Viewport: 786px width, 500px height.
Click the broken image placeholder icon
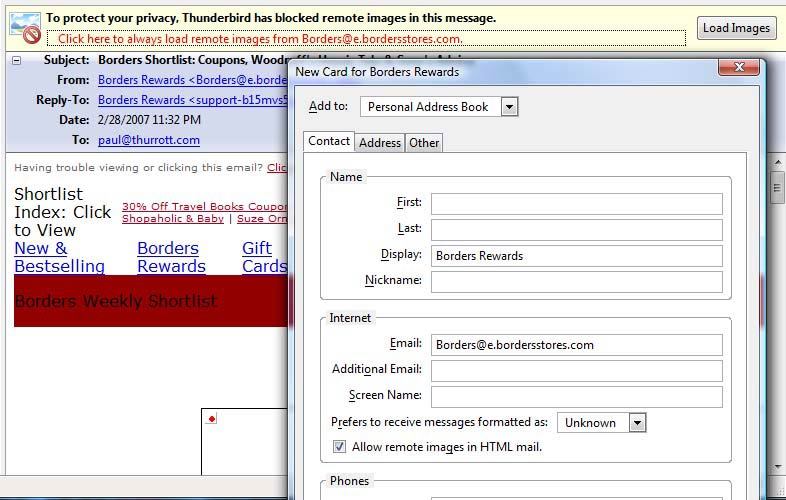coord(212,419)
